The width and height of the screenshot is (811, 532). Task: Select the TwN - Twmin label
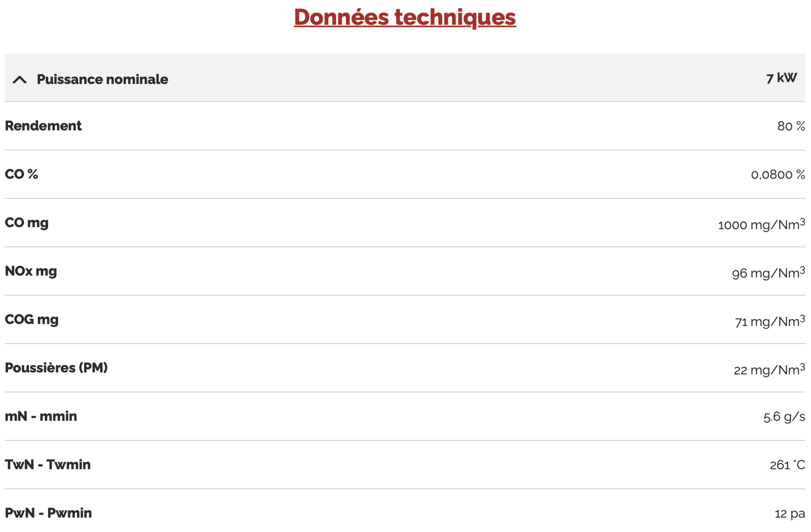pyautogui.click(x=48, y=465)
